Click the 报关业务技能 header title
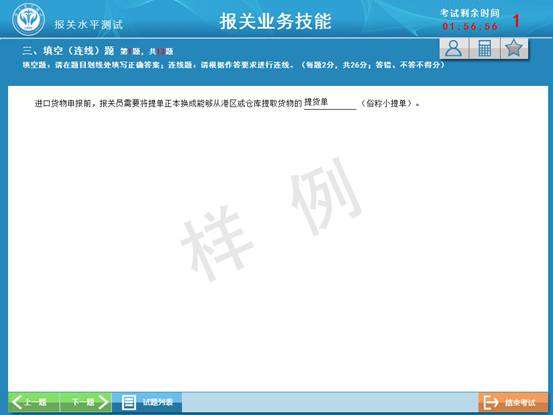The width and height of the screenshot is (553, 415). tap(275, 21)
